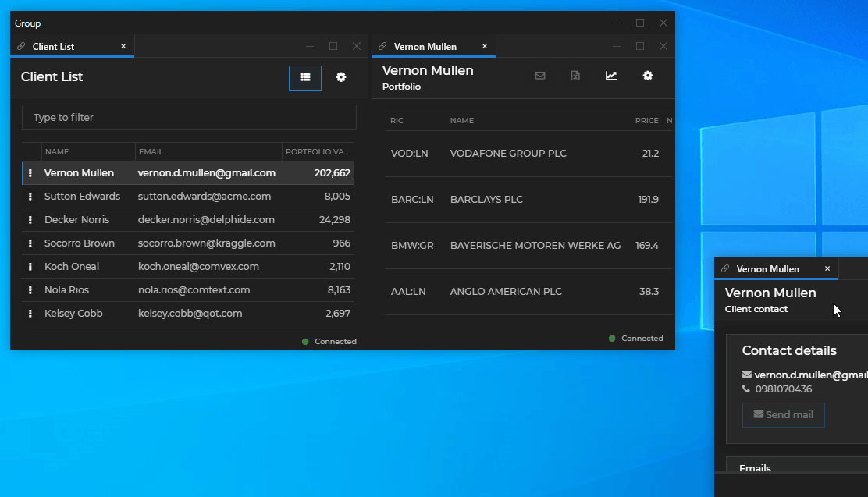
Task: Select the Vernon Mullen portfolio tab
Action: pos(425,47)
